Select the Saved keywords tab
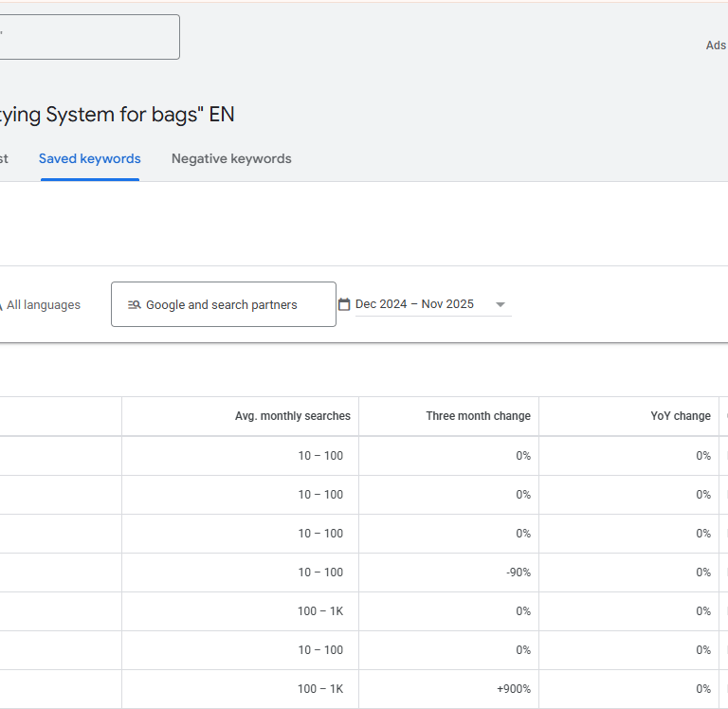 89,158
